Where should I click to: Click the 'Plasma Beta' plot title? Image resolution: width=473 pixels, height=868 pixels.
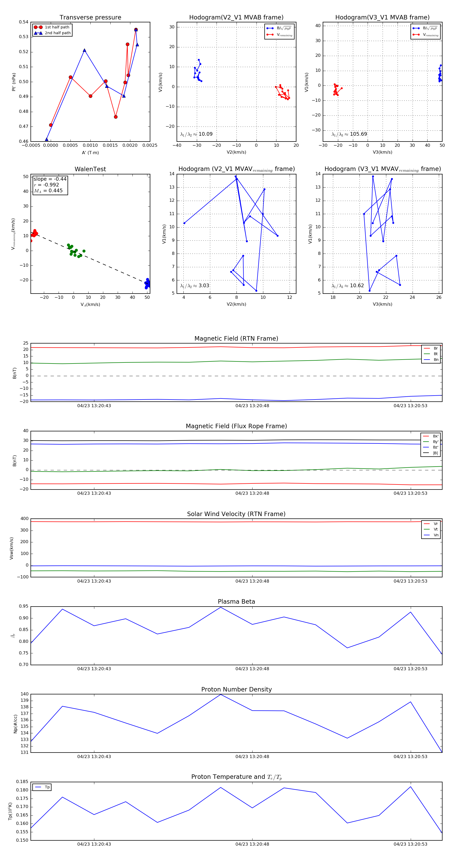[236, 602]
